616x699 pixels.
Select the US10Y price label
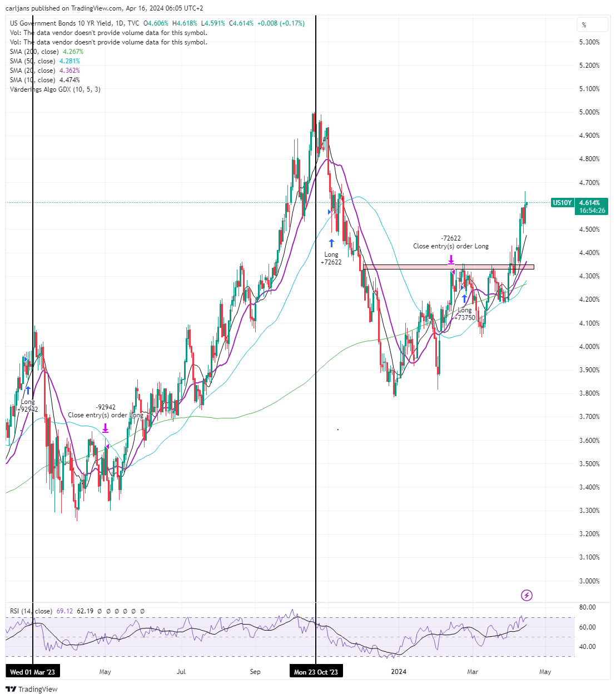[x=562, y=203]
